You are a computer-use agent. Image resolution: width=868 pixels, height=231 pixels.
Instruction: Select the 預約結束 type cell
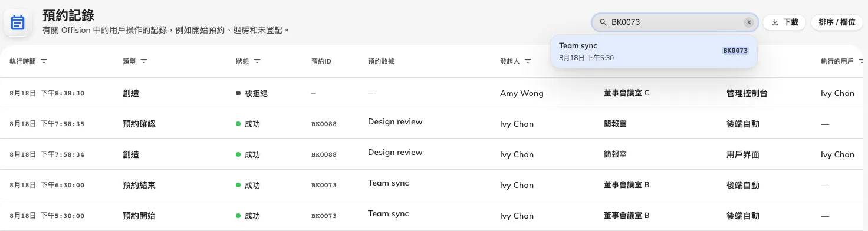tap(139, 185)
